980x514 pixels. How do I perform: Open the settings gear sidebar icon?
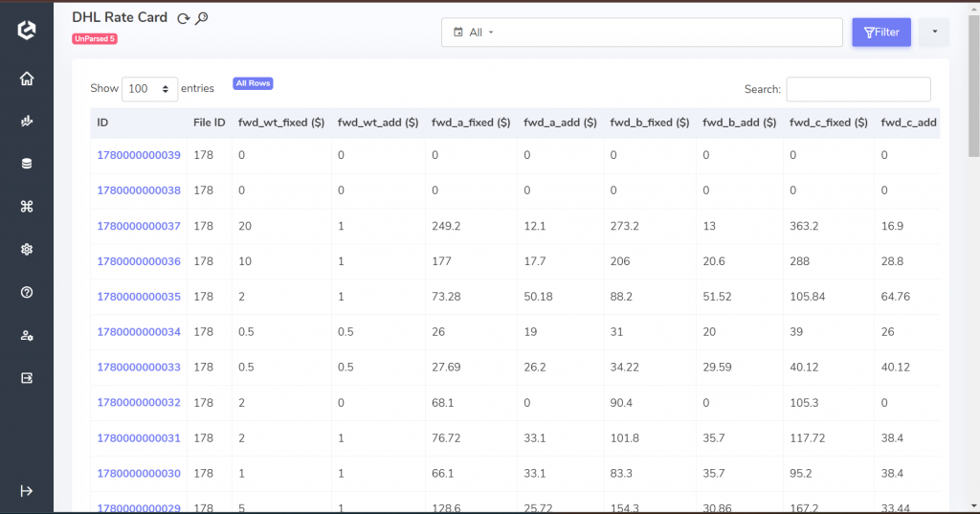point(26,250)
